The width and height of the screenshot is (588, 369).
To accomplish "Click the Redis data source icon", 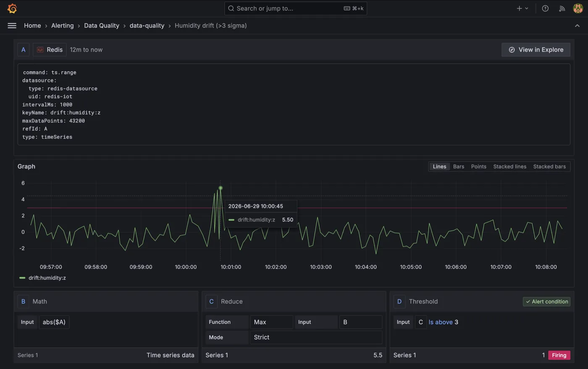I will tap(40, 50).
